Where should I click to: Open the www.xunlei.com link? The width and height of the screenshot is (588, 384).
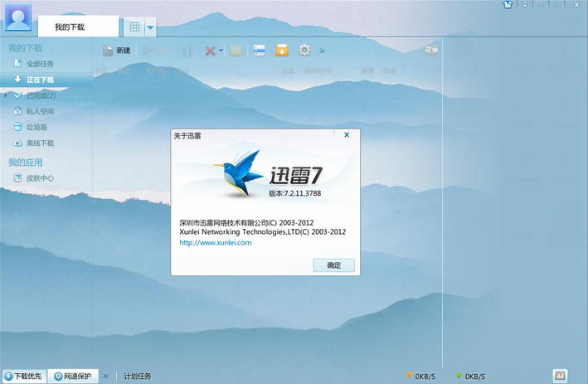215,243
